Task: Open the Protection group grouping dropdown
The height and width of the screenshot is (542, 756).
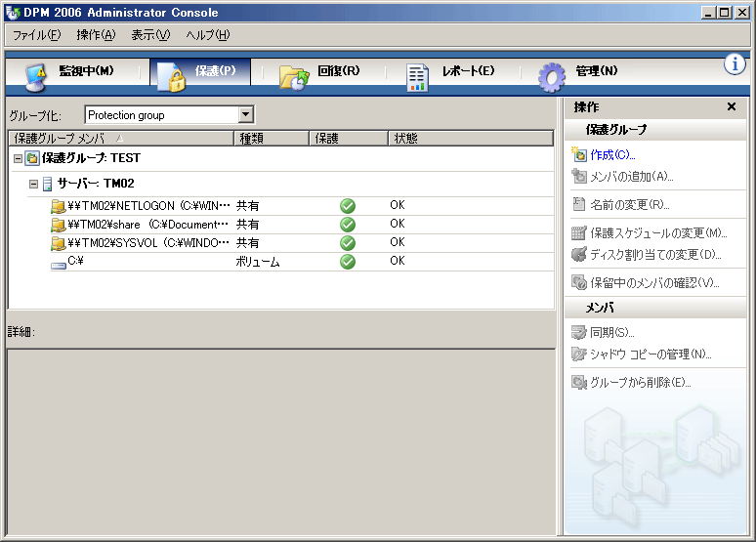Action: (x=245, y=115)
